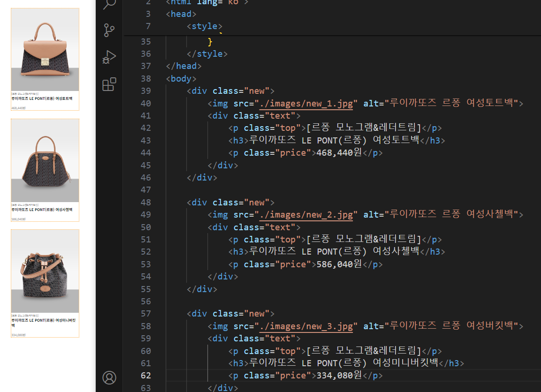Click [르퐁 모노그램&레더트림] on line 42
541x392 pixels.
[364, 128]
